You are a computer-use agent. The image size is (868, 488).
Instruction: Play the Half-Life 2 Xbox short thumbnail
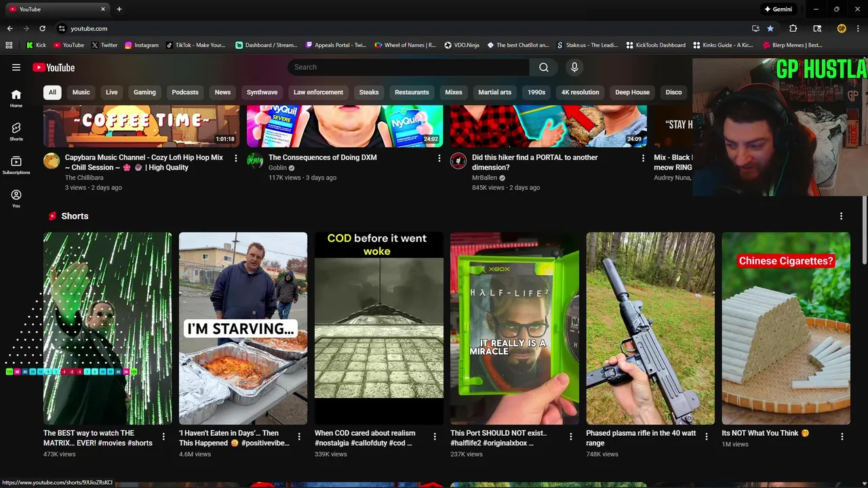coord(515,329)
